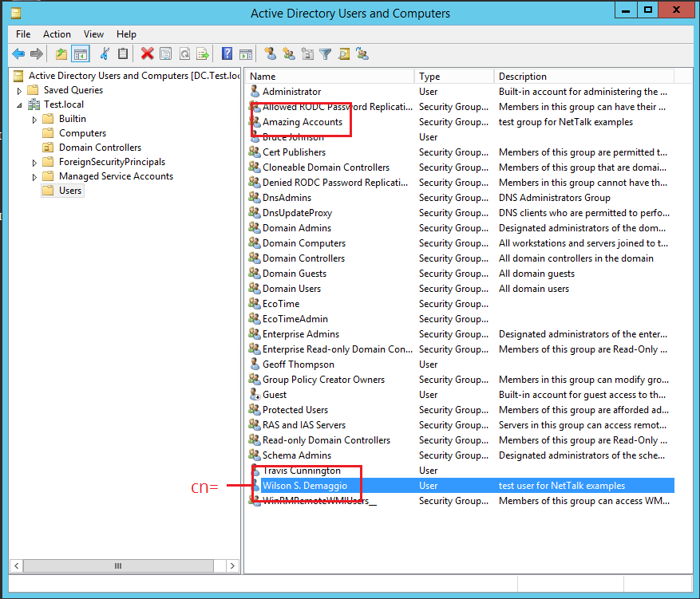700x599 pixels.
Task: Expand the Saved Queries node
Action: coord(18,89)
